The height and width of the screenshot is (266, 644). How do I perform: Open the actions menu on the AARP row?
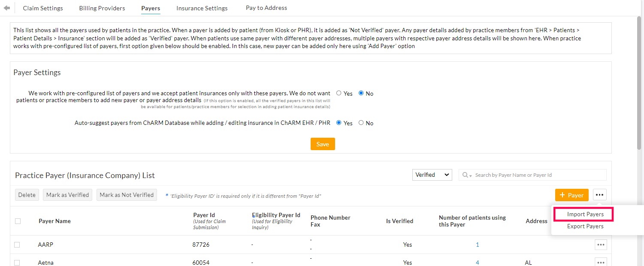coord(601,245)
